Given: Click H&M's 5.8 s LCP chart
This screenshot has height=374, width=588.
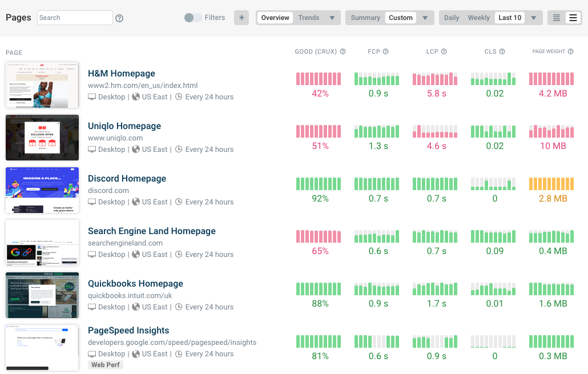Looking at the screenshot, I should [x=435, y=79].
